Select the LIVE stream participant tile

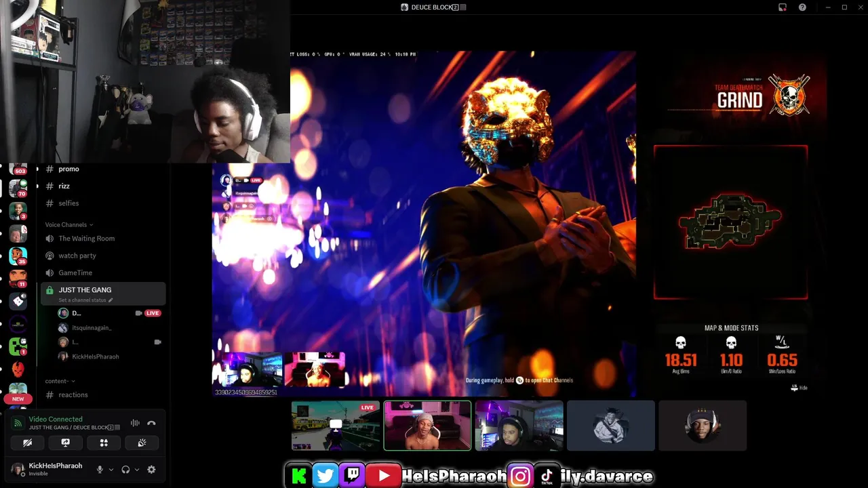[336, 426]
